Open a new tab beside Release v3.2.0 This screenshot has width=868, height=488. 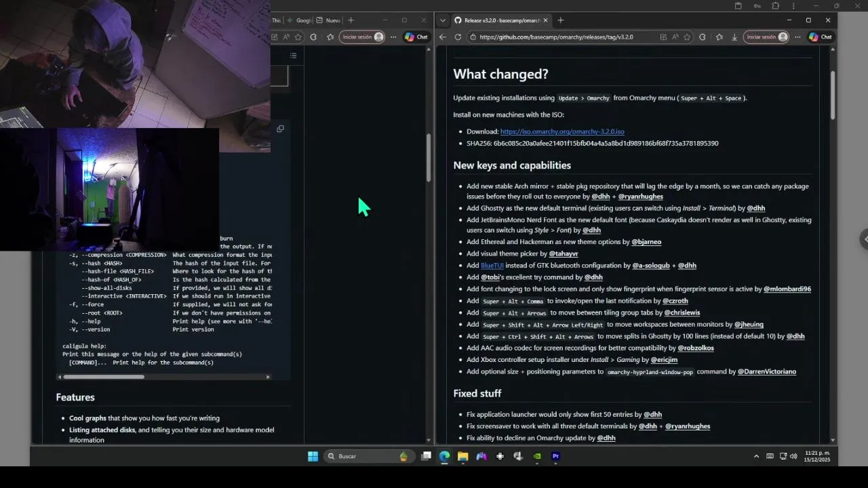click(x=560, y=20)
